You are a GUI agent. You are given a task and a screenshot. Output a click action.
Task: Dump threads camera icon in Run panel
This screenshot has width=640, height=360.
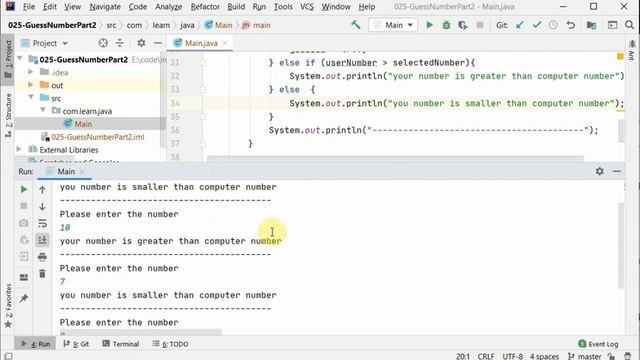24,223
